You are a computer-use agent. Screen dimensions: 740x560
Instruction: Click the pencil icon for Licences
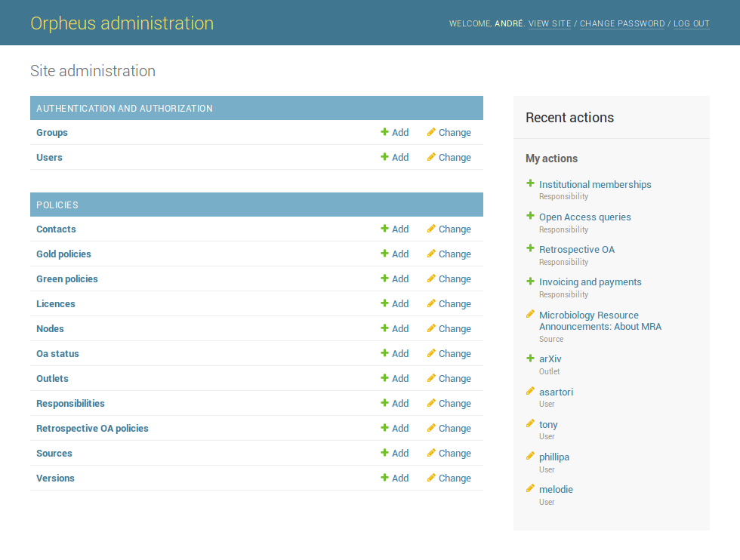(x=431, y=303)
